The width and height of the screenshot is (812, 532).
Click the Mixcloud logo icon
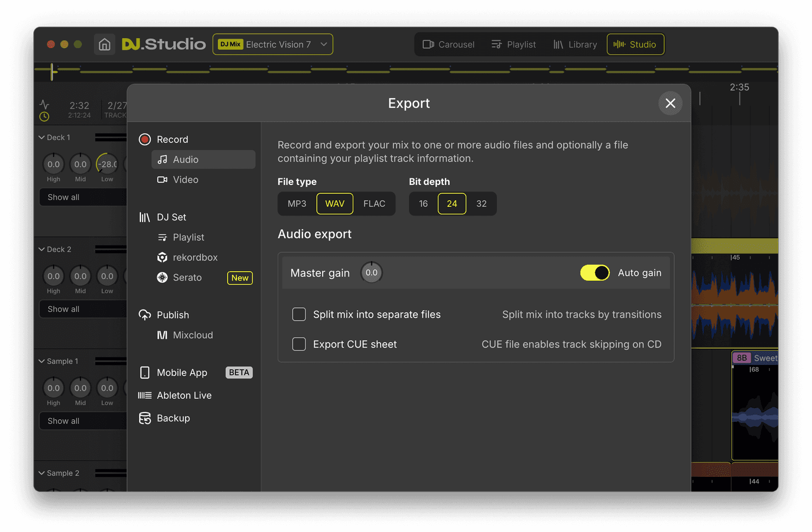[162, 335]
